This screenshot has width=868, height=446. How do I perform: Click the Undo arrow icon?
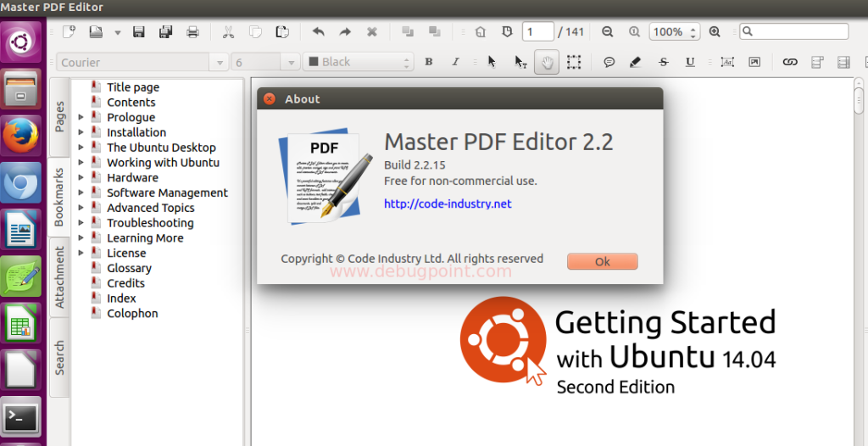point(318,32)
